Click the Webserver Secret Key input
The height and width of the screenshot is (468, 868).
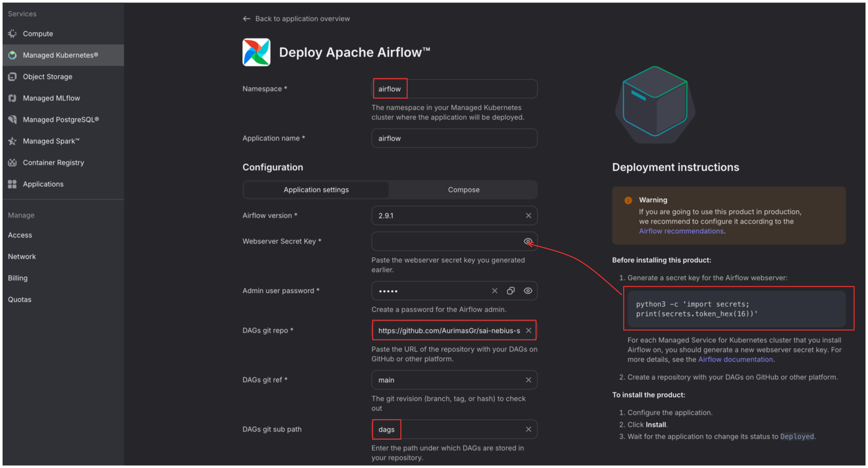445,241
